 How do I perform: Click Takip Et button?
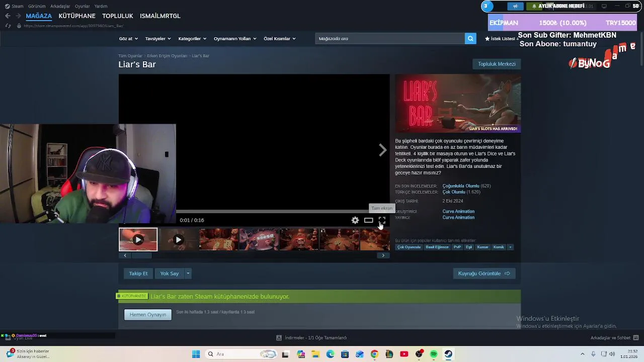click(138, 274)
